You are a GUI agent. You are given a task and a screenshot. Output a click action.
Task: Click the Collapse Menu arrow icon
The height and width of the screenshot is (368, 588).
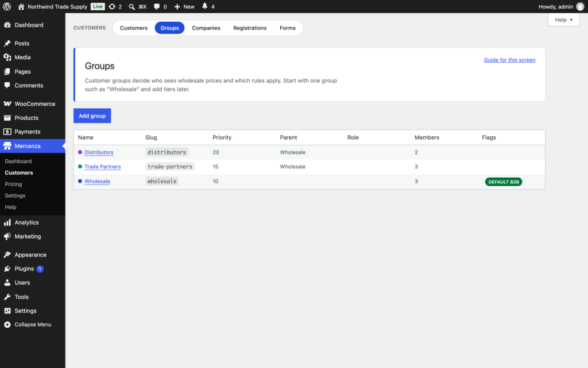click(x=7, y=324)
